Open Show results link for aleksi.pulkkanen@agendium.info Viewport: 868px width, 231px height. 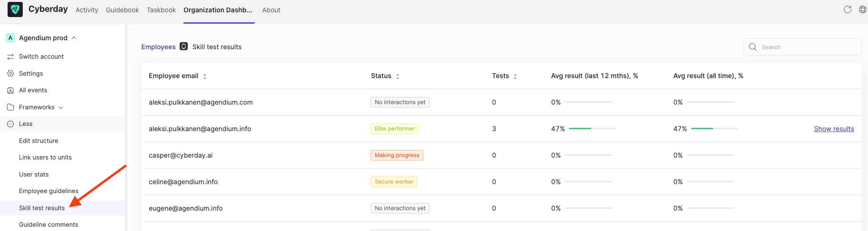click(834, 129)
